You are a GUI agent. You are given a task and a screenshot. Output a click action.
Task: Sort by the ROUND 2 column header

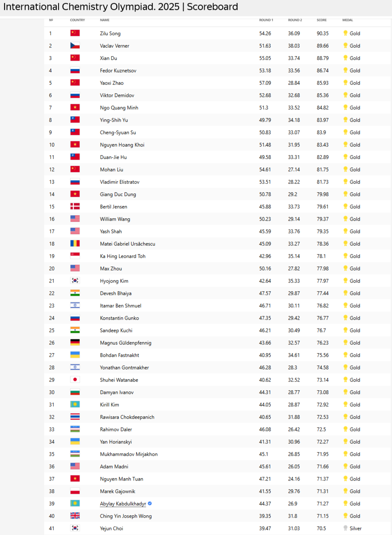click(x=295, y=20)
